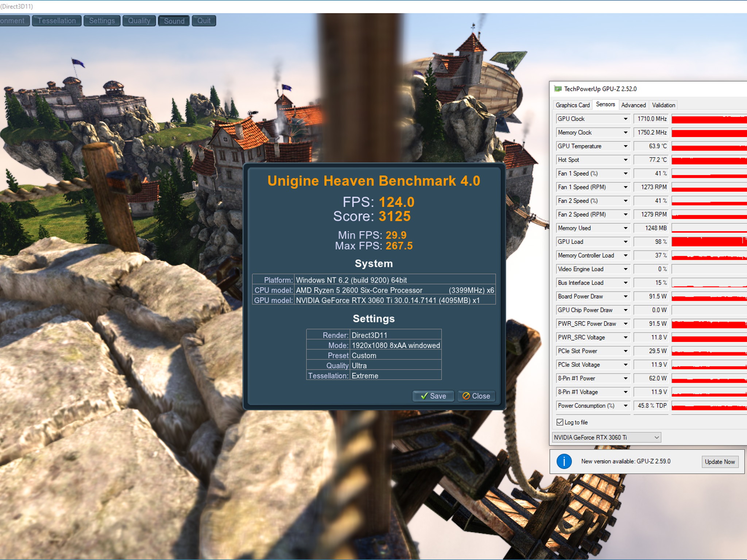Click the Mode 1920x1080 8xAA windowed row
The height and width of the screenshot is (560, 747).
tap(374, 345)
